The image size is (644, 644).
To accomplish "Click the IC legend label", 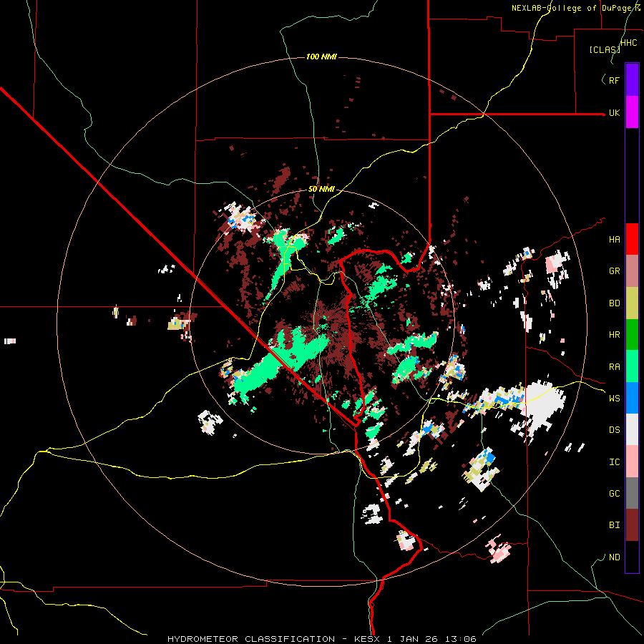I will point(614,462).
